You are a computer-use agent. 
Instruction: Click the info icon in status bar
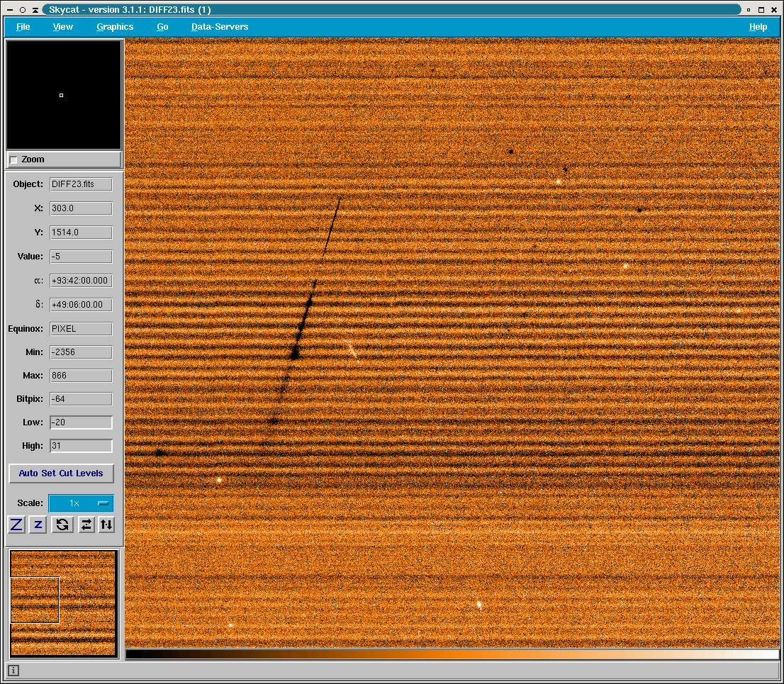pos(13,671)
